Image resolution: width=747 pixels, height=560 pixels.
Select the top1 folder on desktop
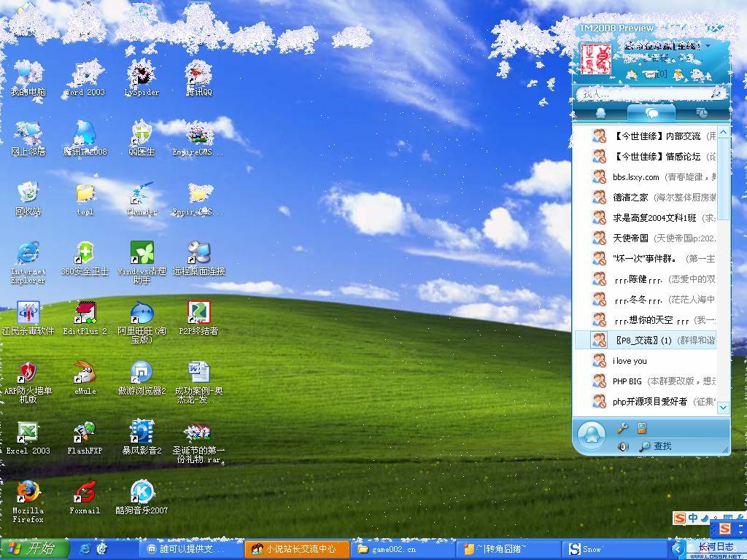click(85, 199)
